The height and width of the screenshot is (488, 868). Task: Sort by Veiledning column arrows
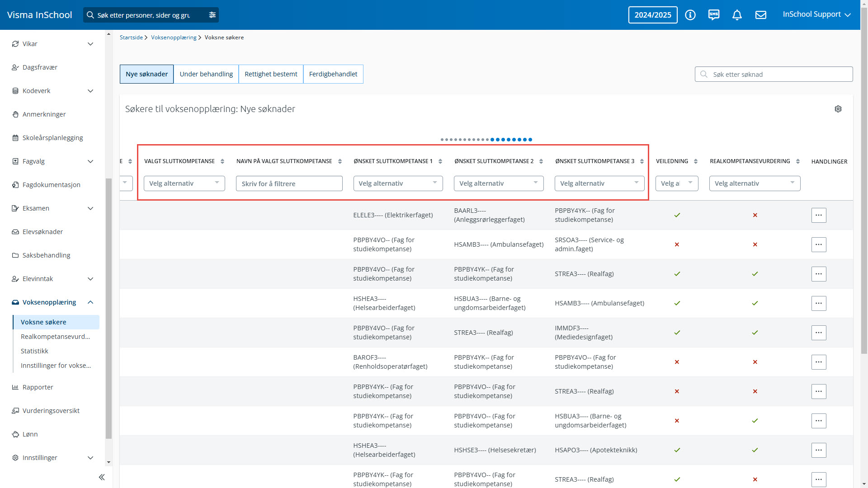pyautogui.click(x=695, y=161)
